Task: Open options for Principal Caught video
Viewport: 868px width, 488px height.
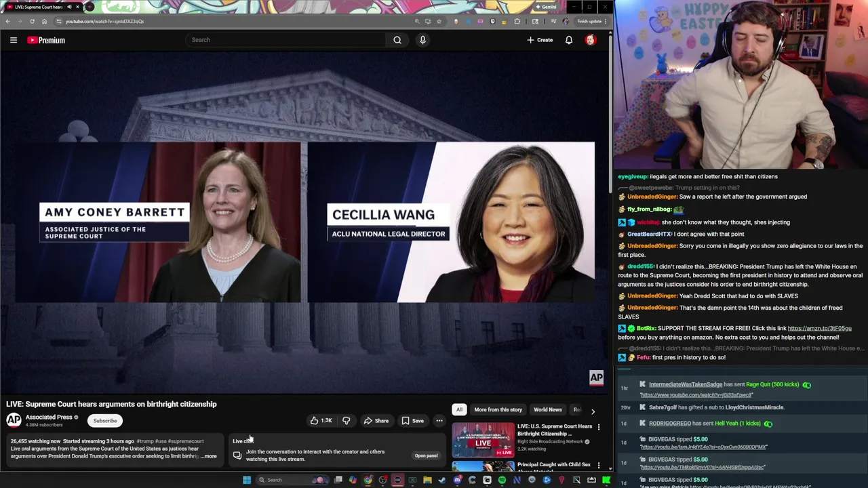Action: (599, 465)
